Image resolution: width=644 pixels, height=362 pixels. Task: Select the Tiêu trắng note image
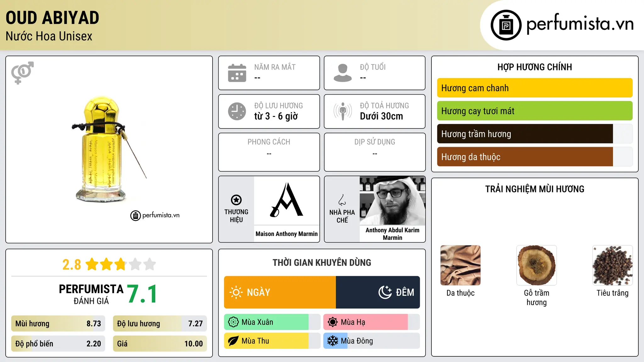pyautogui.click(x=613, y=265)
